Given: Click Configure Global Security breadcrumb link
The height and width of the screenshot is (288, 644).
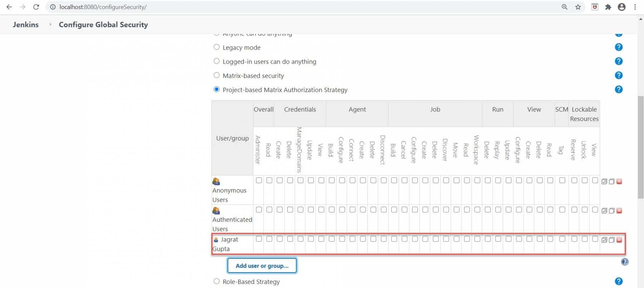Looking at the screenshot, I should [x=103, y=24].
